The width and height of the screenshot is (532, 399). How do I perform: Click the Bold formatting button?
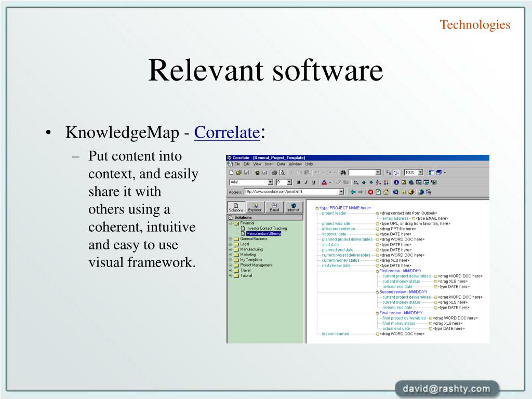point(299,182)
